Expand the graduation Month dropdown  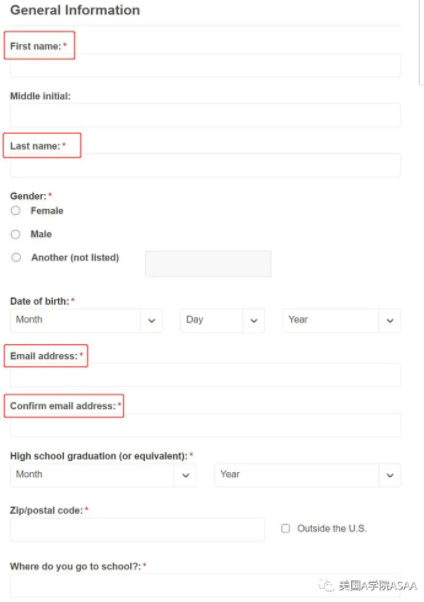pyautogui.click(x=103, y=475)
